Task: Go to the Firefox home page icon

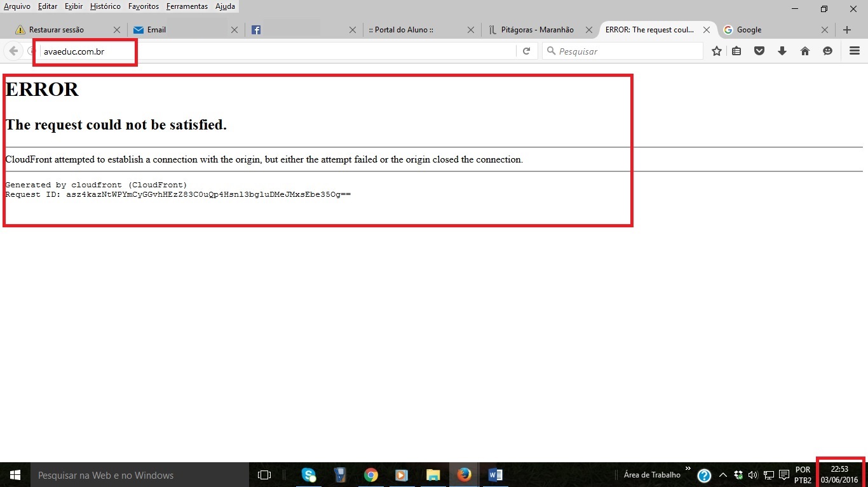Action: (805, 51)
